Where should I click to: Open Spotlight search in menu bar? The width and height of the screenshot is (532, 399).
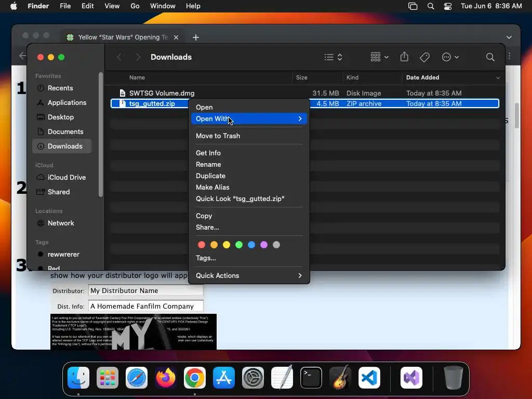431,6
